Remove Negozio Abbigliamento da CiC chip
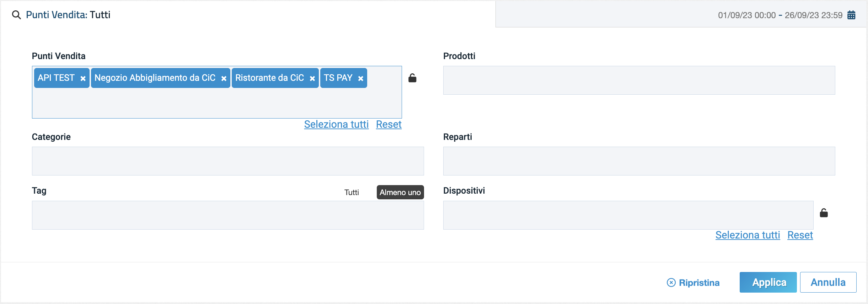Viewport: 868px width, 304px height. pyautogui.click(x=224, y=78)
